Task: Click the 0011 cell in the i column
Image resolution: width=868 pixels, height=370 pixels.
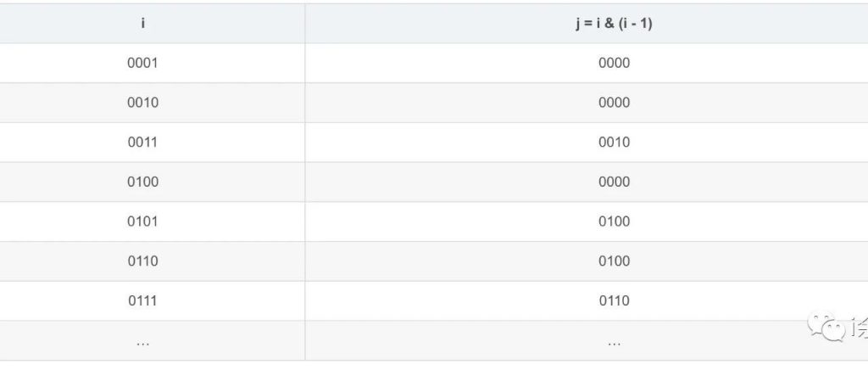Action: pos(143,142)
